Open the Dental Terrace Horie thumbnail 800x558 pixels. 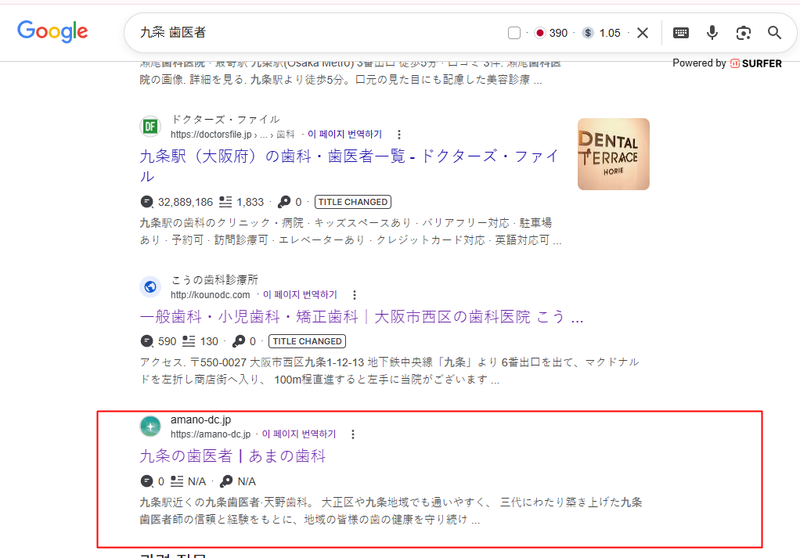613,154
